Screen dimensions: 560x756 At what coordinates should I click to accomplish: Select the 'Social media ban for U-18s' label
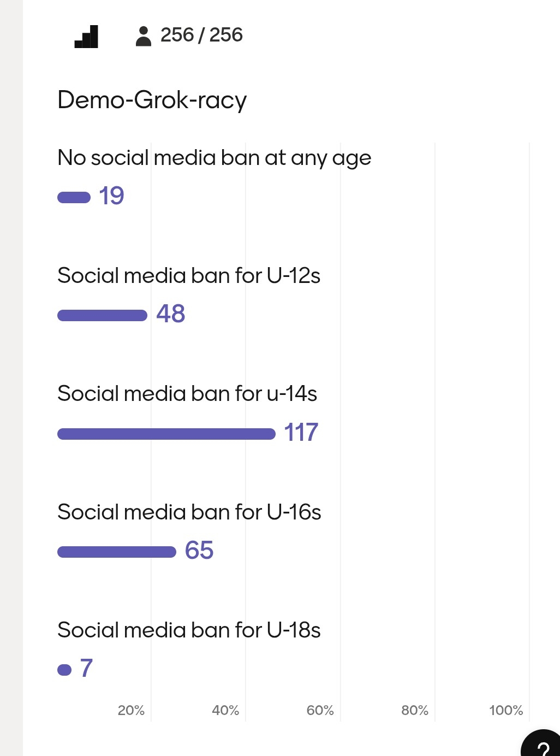188,630
